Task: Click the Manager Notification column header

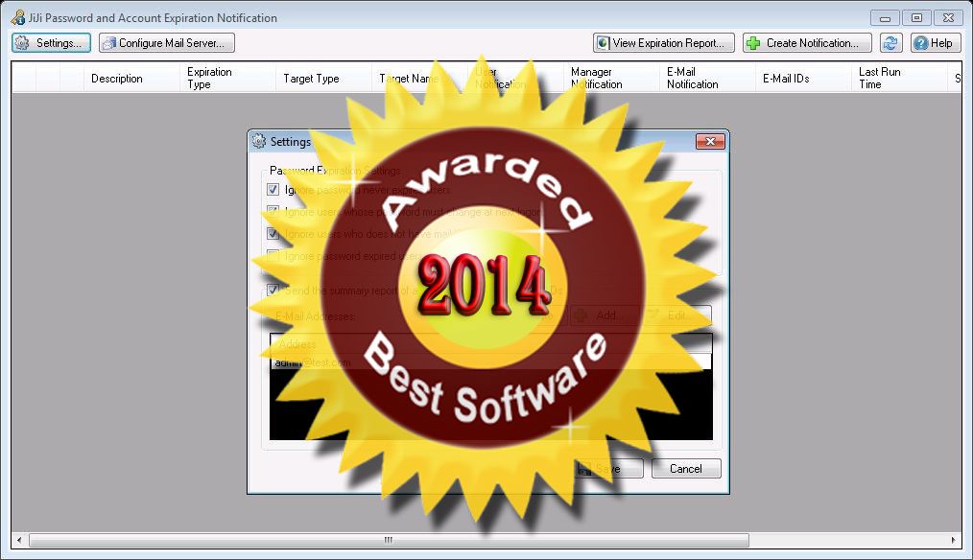Action: (x=612, y=78)
